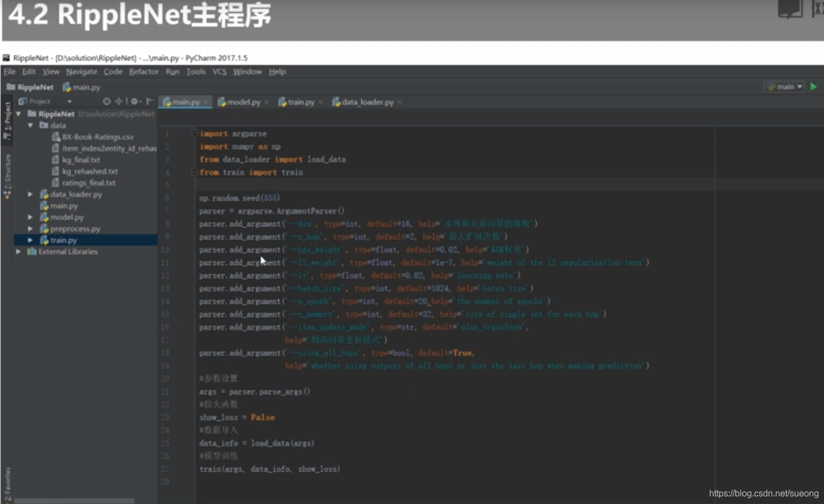Expand the data_loader.py tree arrow
Image resolution: width=824 pixels, height=504 pixels.
point(30,194)
